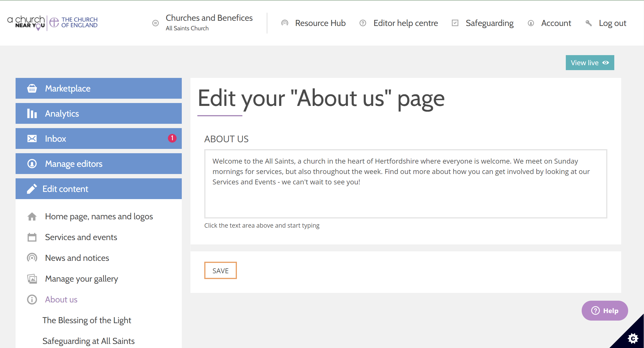
Task: Click the Edit content pencil icon
Action: tap(32, 189)
